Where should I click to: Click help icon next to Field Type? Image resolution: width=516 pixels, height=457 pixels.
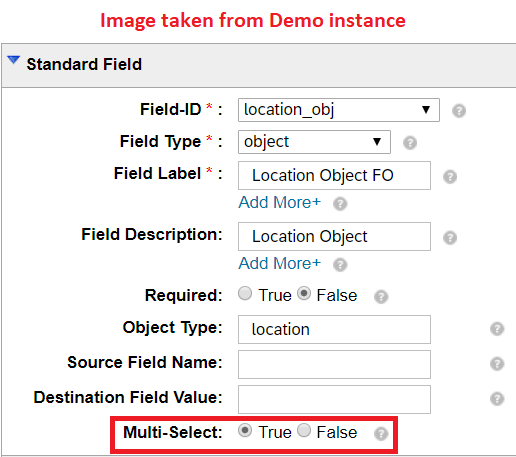410,143
